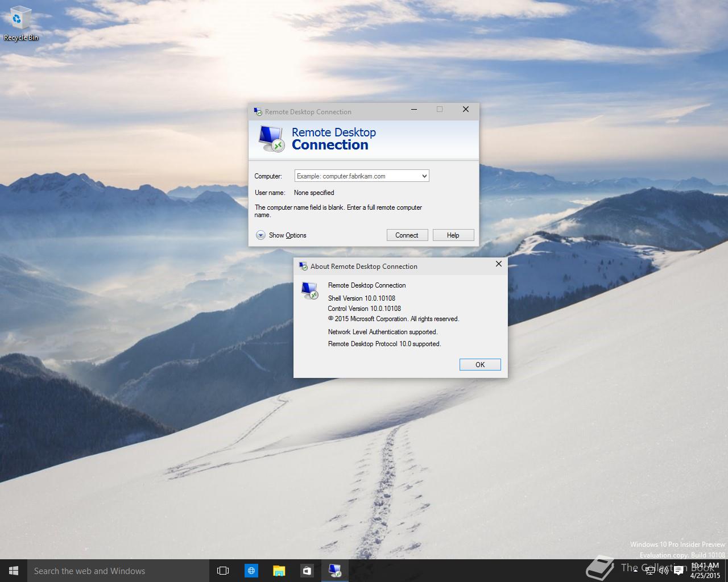Open the Action Center notifications icon

tap(678, 571)
